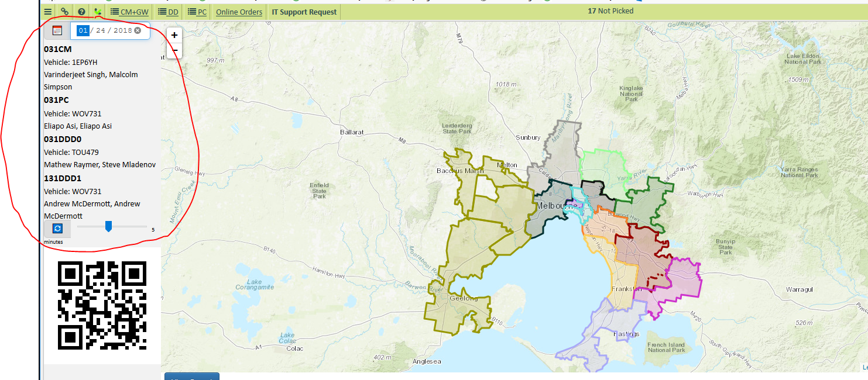The height and width of the screenshot is (380, 868).
Task: Open the CM+GW list
Action: (x=129, y=12)
